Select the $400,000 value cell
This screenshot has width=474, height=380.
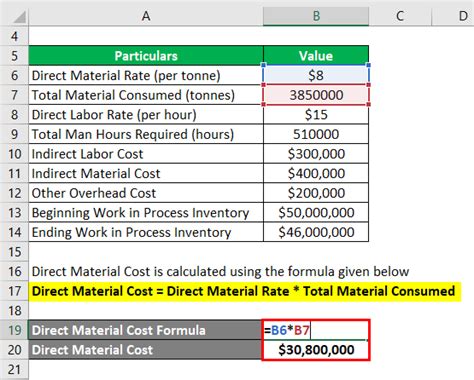[316, 174]
